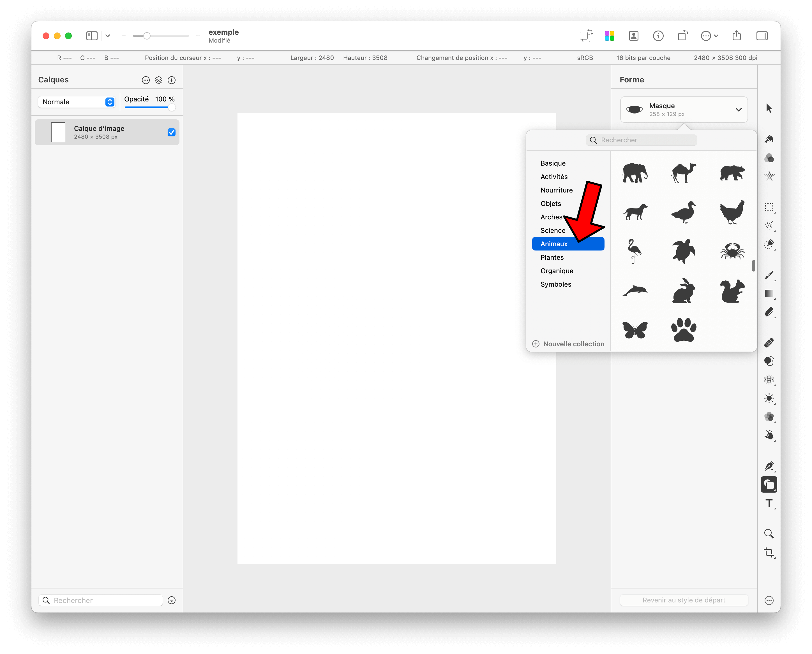
Task: Select the Plantes category
Action: point(552,257)
